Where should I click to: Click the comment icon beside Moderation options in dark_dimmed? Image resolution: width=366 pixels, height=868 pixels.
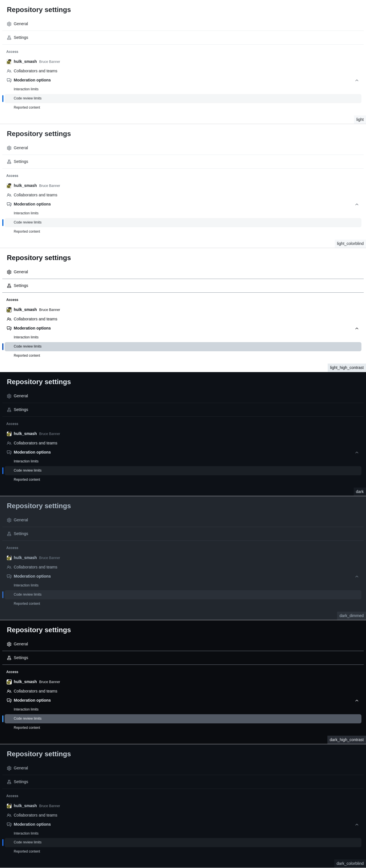pos(9,576)
